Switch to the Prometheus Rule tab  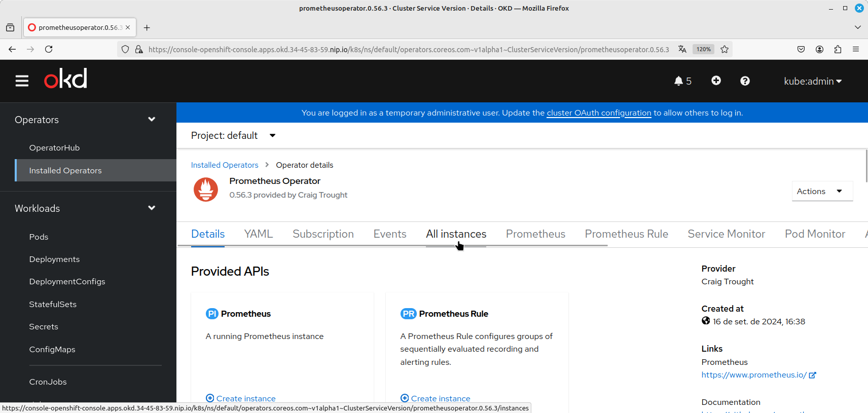(x=626, y=234)
